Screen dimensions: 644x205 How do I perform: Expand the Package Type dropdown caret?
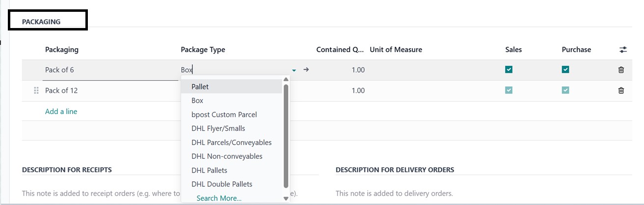pyautogui.click(x=294, y=70)
